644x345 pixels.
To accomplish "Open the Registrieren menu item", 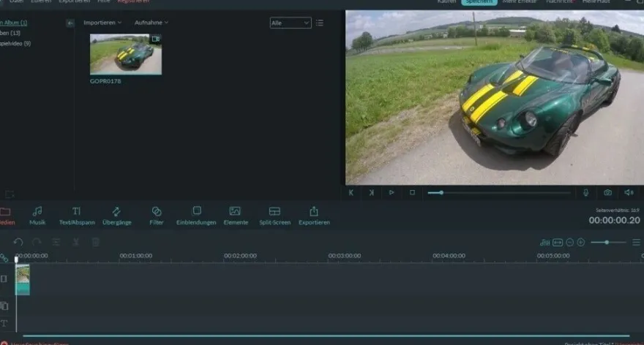I will (x=133, y=1).
